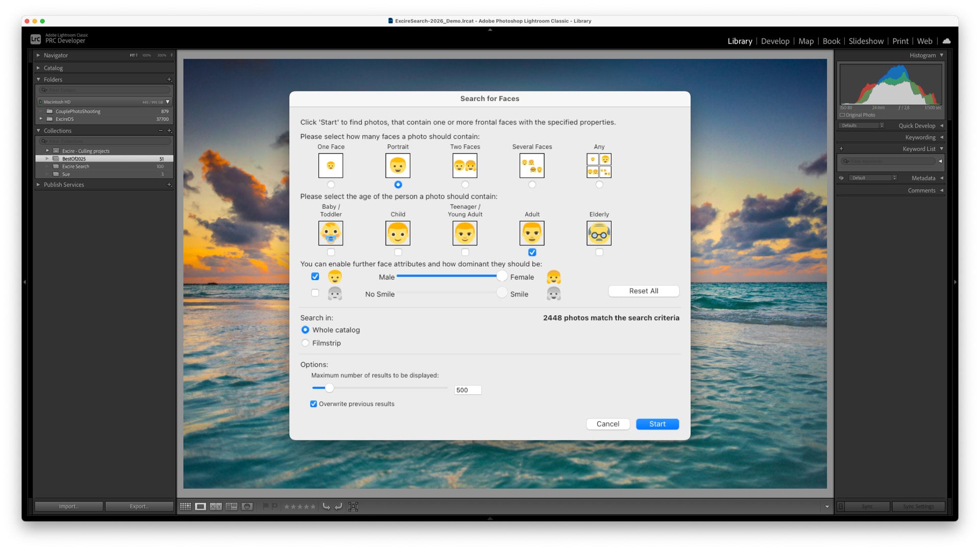
Task: Switch to the Develop module
Action: [775, 41]
